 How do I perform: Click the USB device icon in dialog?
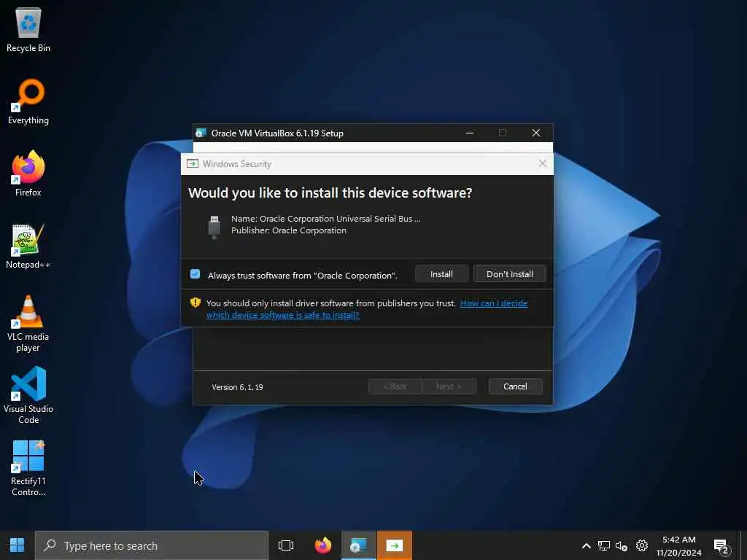click(x=214, y=226)
